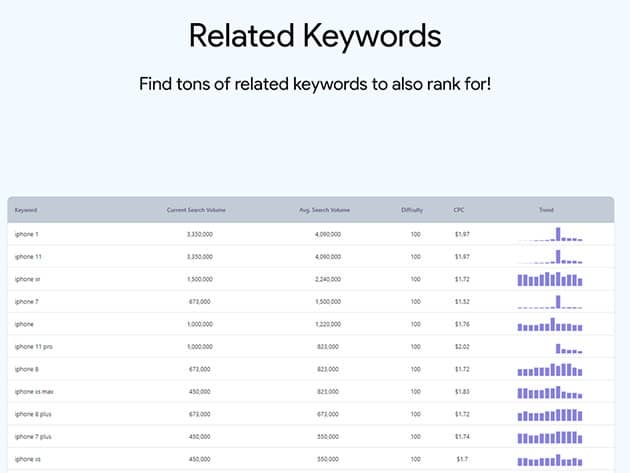Open the iphone 11 row trend chart

pyautogui.click(x=550, y=257)
